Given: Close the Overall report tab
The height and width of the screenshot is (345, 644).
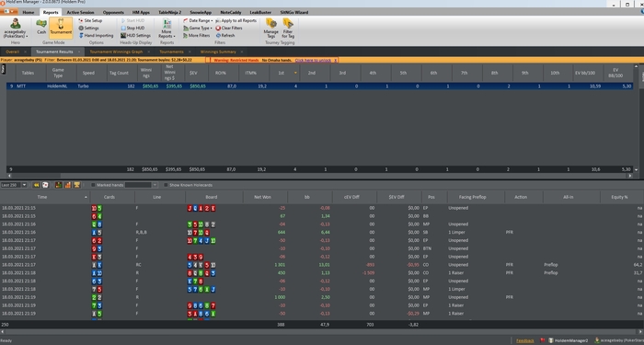Looking at the screenshot, I should pos(25,52).
